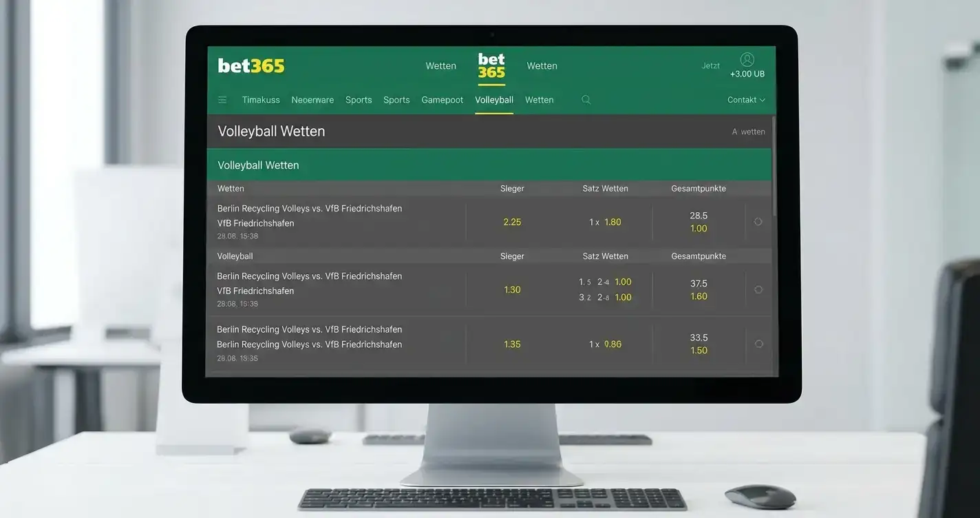
Task: Select Sieger odds 1.35
Action: click(x=512, y=344)
